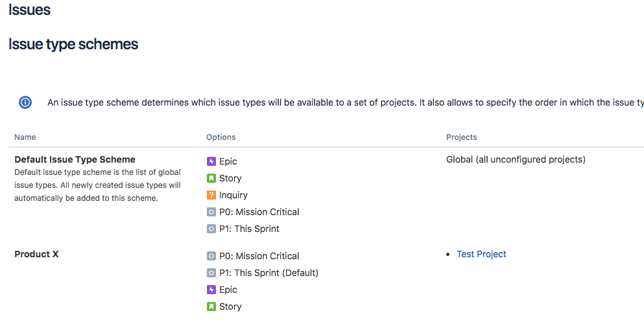Click the Projects column header
Screen dimensions: 644x324
coord(462,137)
